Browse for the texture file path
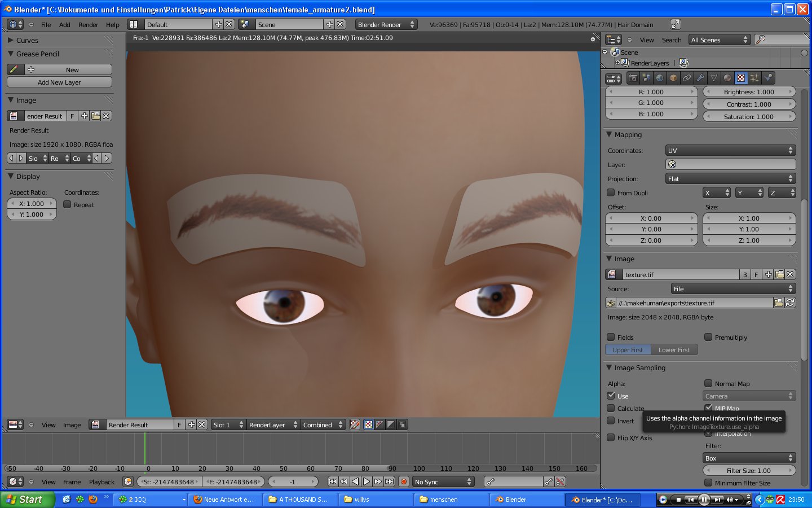This screenshot has width=812, height=508. coord(779,303)
